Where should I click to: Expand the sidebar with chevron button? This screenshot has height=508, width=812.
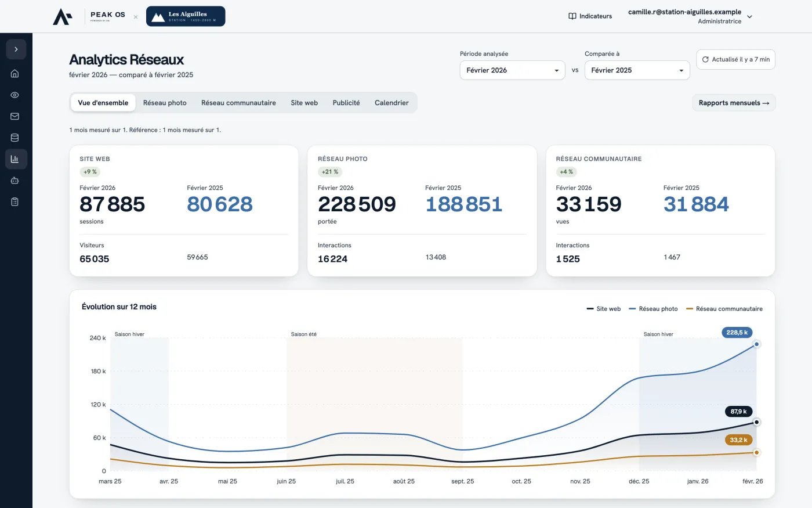click(16, 49)
